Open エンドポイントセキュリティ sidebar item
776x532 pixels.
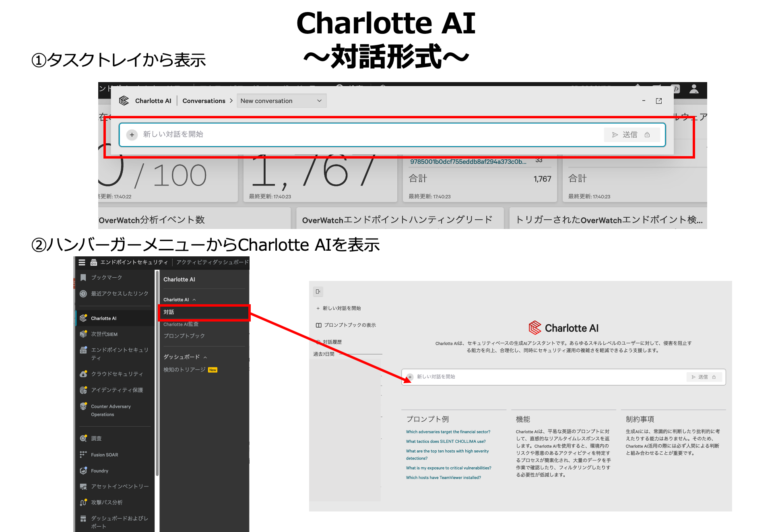[x=115, y=354]
